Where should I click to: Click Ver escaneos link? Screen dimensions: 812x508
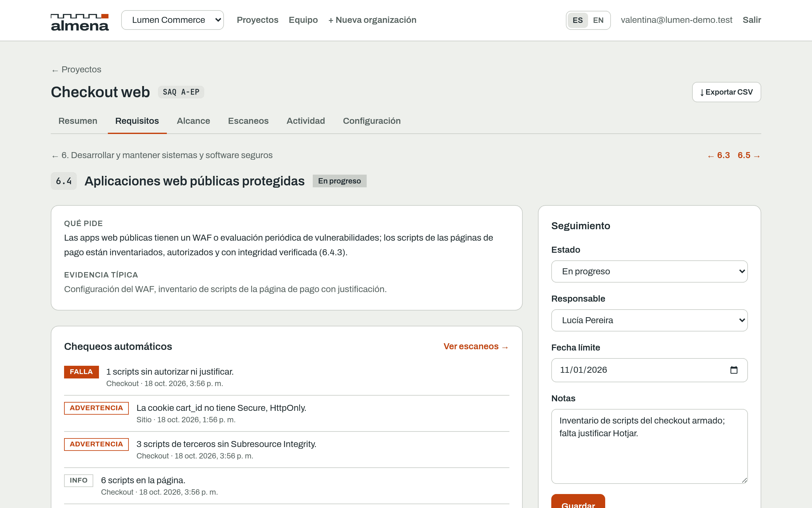(476, 346)
